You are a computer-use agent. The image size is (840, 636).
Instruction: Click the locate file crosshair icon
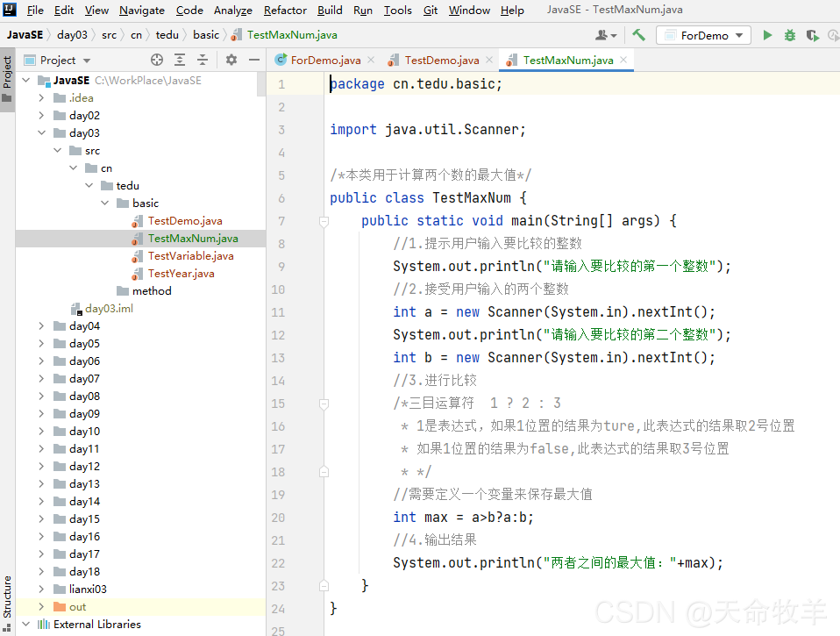pyautogui.click(x=156, y=60)
